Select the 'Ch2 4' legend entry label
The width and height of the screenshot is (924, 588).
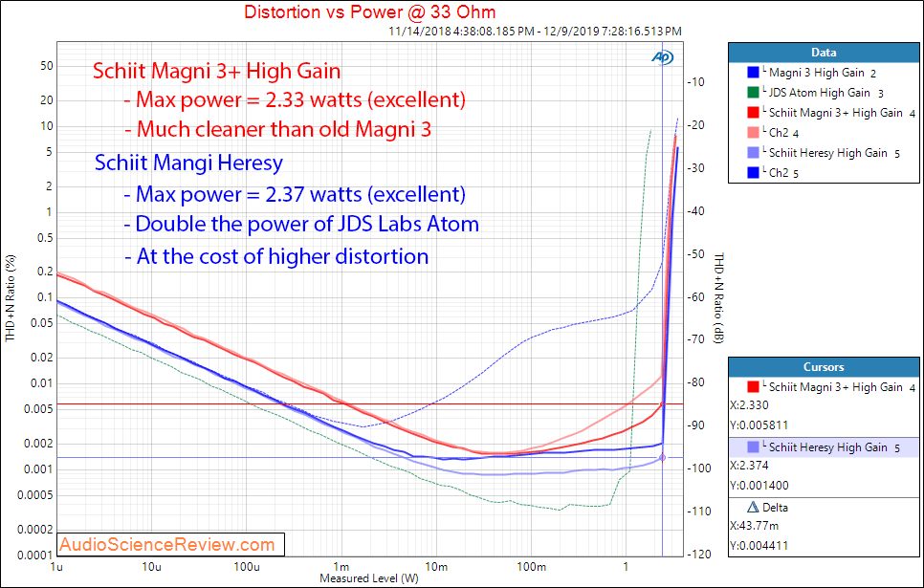pos(783,133)
